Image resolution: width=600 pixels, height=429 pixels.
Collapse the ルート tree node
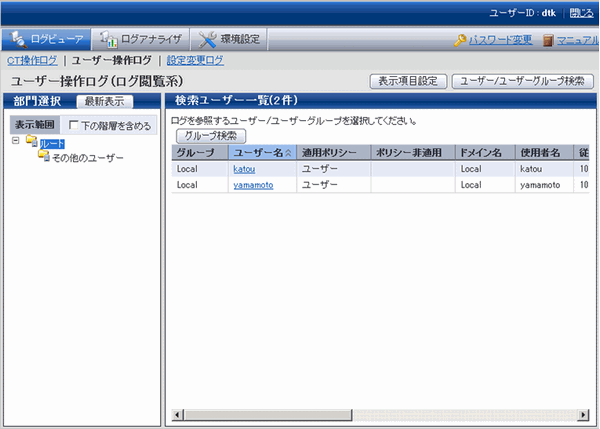click(16, 142)
